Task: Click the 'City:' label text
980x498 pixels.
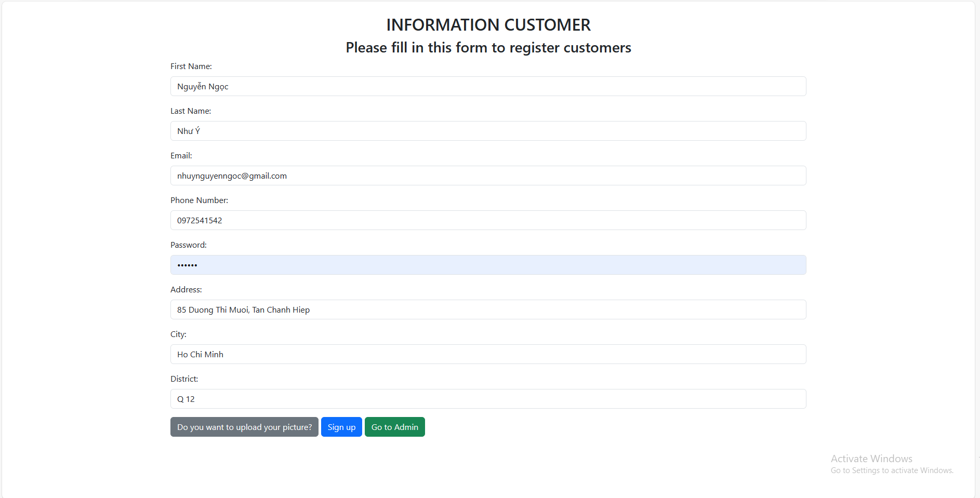Action: [x=178, y=334]
